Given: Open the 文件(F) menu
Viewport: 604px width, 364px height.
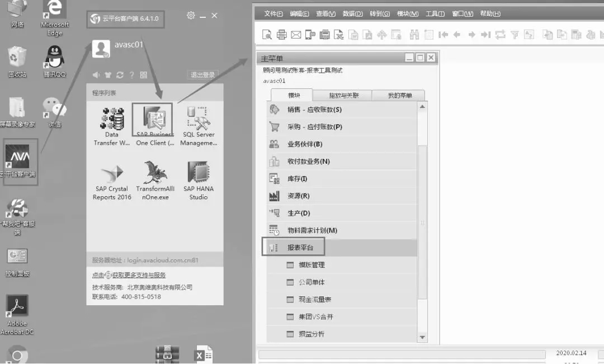Looking at the screenshot, I should tap(273, 14).
